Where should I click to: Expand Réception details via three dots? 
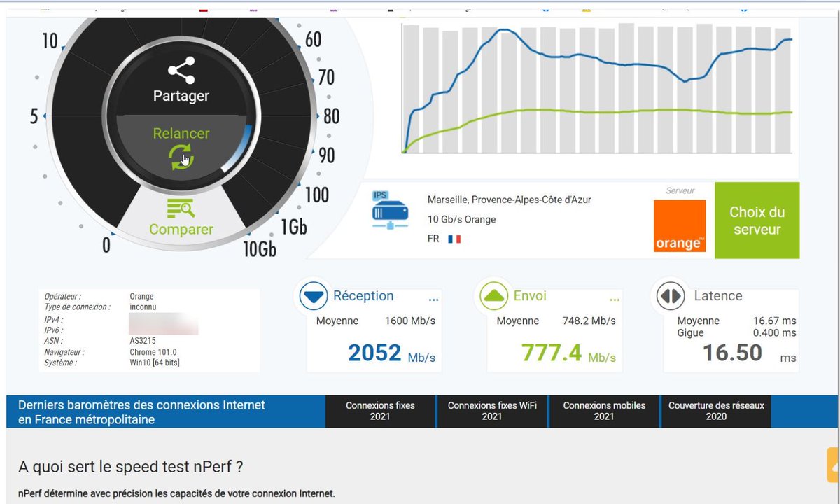pos(433,300)
